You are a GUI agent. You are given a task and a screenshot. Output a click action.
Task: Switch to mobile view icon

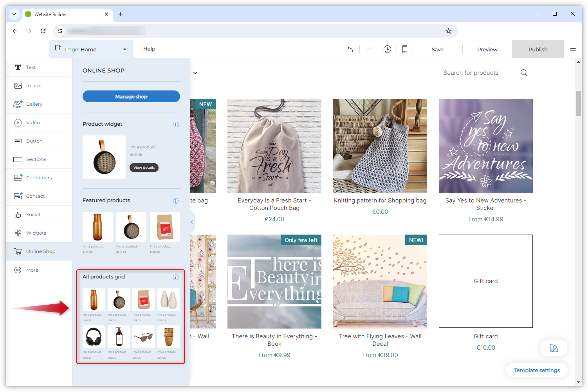405,49
